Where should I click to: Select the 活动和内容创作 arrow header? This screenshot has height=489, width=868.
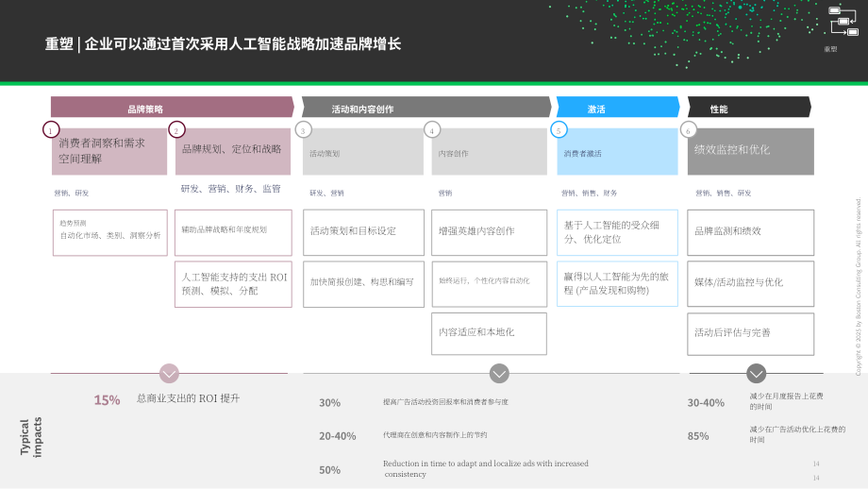pos(426,107)
